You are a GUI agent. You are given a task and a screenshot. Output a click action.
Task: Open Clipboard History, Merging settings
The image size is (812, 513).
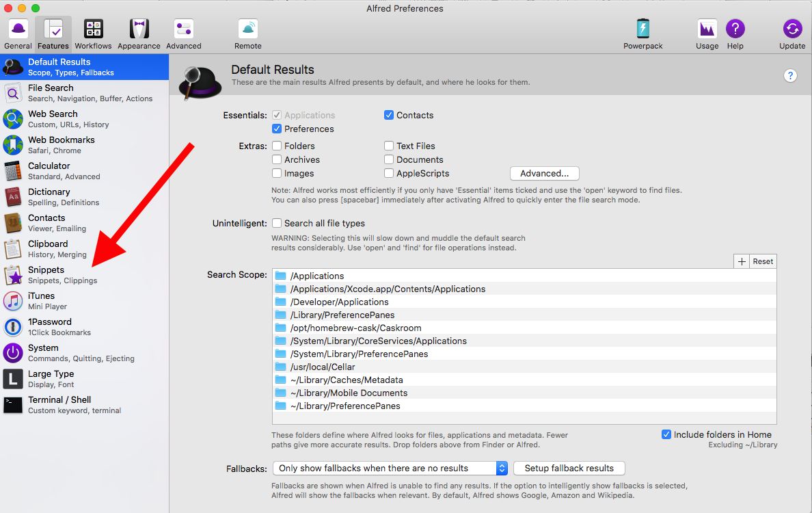pyautogui.click(x=84, y=249)
